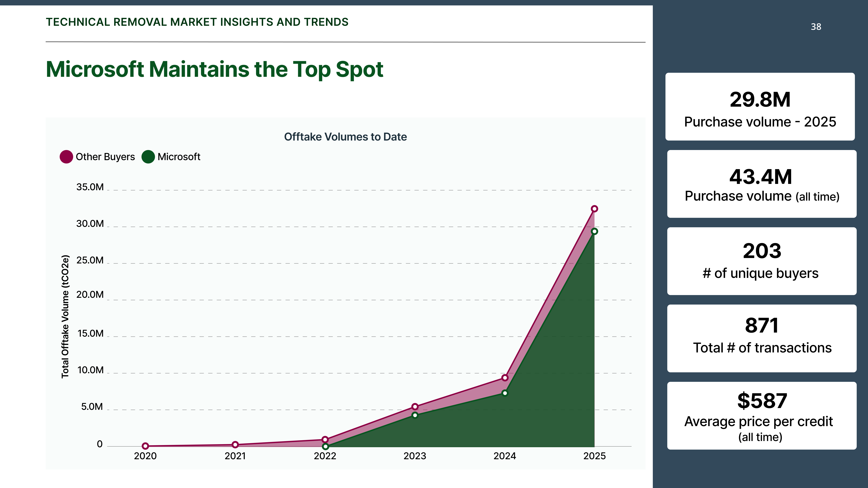Click the maroon Other Buyers color dot
The height and width of the screenshot is (488, 868).
click(x=66, y=157)
